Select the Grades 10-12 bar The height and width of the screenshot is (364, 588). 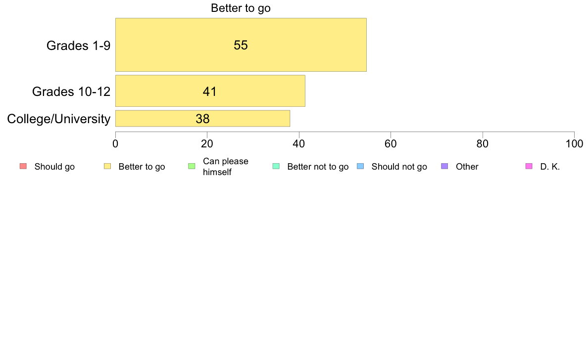210,91
